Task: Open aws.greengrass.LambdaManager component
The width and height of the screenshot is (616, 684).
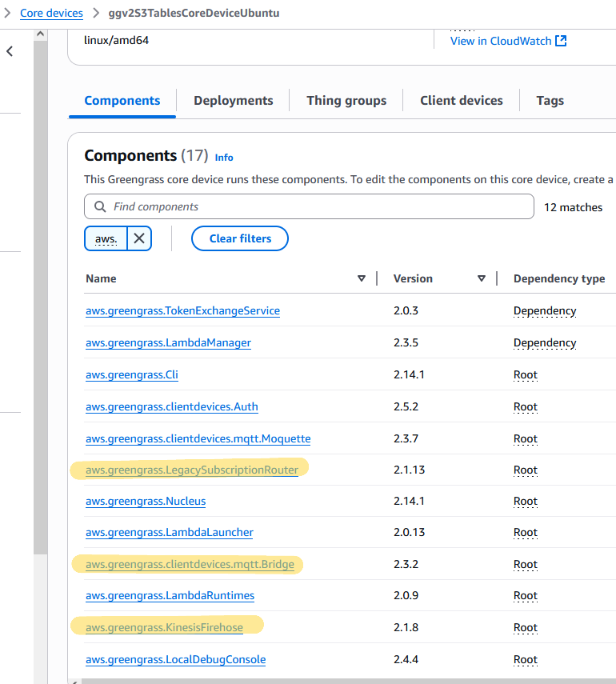Action: click(x=168, y=342)
